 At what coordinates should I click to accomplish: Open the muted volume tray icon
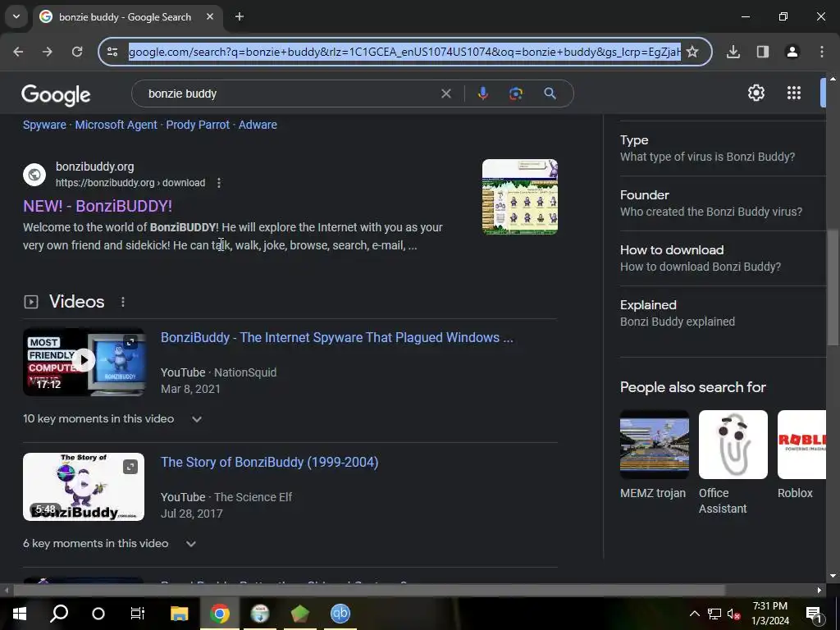click(734, 614)
